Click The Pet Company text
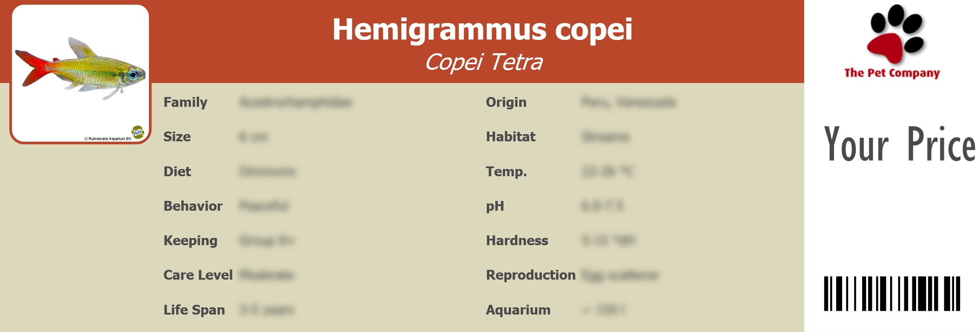 [892, 73]
